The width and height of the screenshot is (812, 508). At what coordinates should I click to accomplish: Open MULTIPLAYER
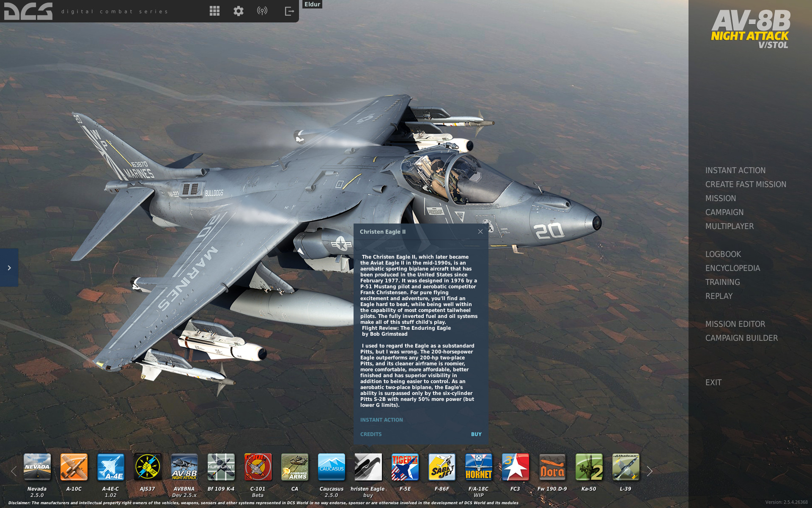pos(730,226)
